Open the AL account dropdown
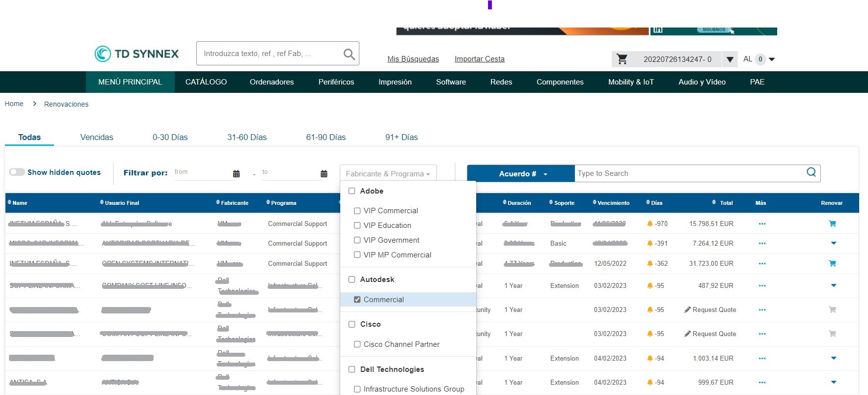The width and height of the screenshot is (868, 395). coord(759,59)
